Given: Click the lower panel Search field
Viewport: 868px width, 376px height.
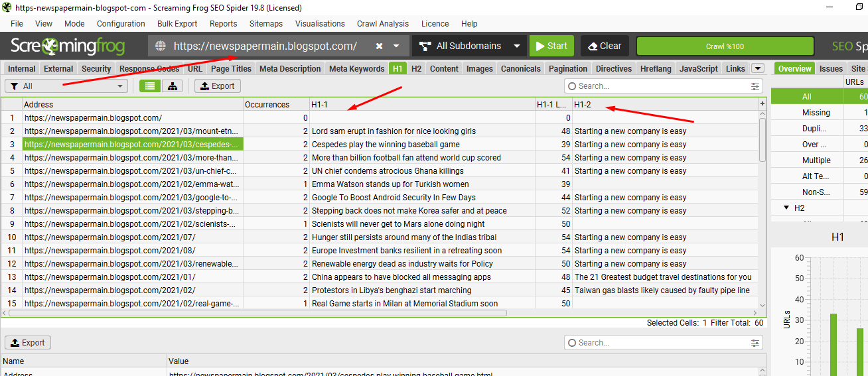Looking at the screenshot, I should (x=662, y=343).
